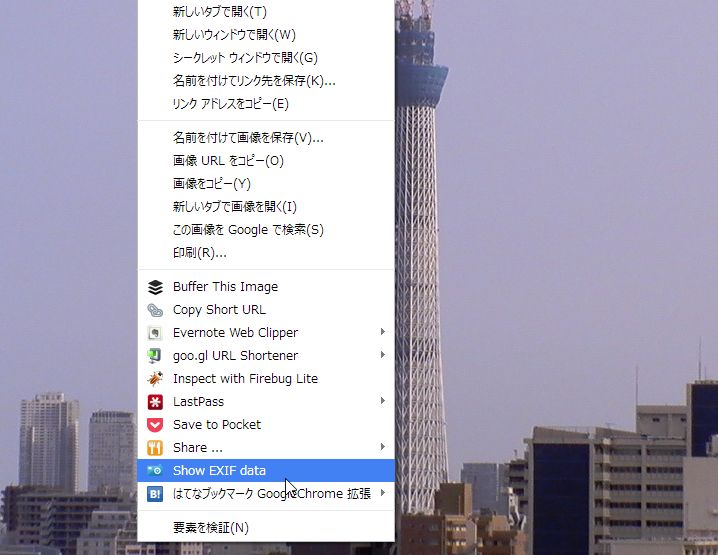Image resolution: width=718 pixels, height=555 pixels.
Task: Click the Evernote Web Clipper elephant icon
Action: (155, 333)
